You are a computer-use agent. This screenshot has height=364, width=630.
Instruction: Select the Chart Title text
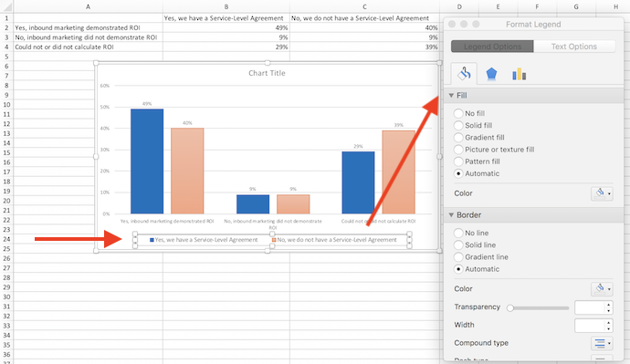click(x=267, y=73)
